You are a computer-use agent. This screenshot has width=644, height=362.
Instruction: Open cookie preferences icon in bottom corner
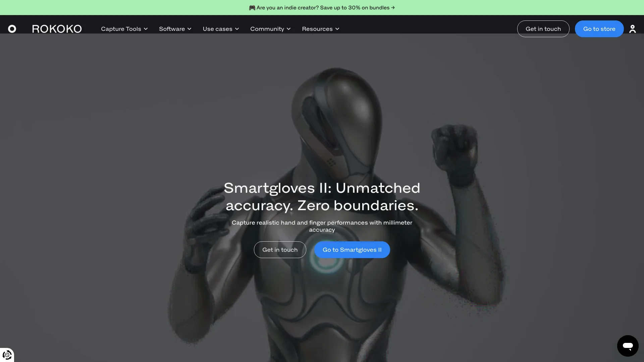[7, 355]
